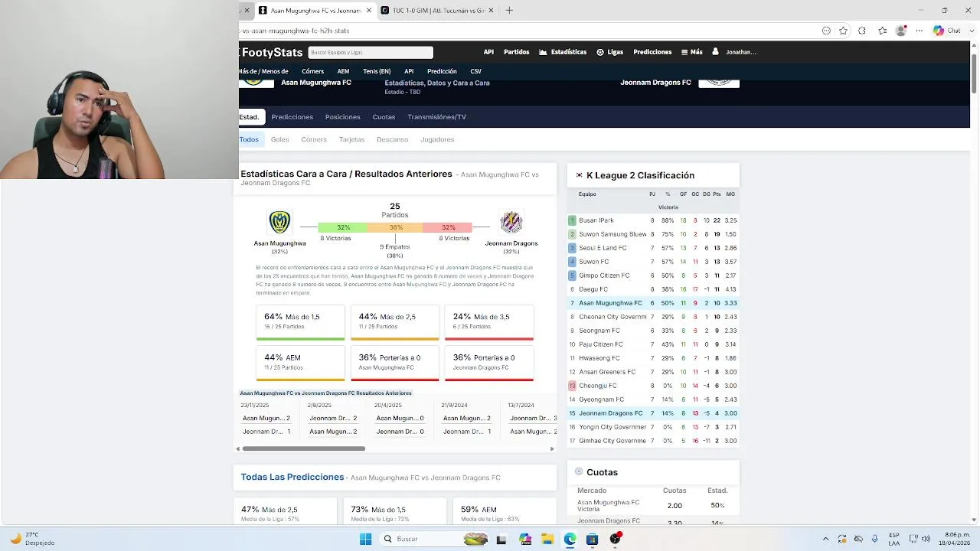Click the green 32% wins bar segment
Screen dimensions: 980x551
[x=343, y=227]
